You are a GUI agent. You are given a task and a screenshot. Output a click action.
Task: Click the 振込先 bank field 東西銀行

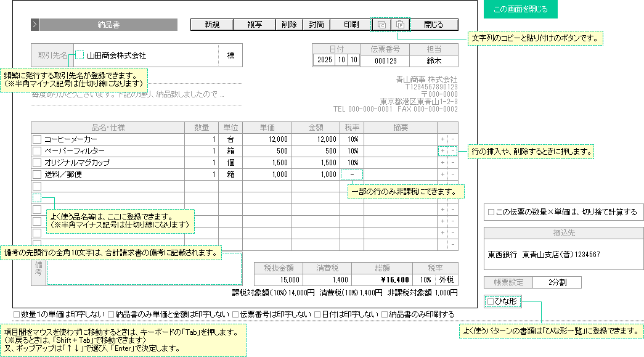563,255
